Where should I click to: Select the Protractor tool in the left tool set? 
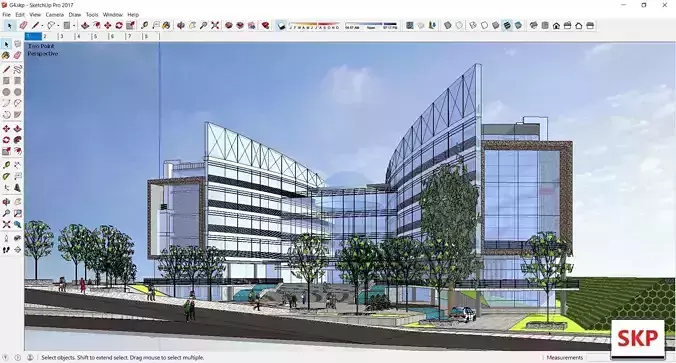(x=6, y=176)
